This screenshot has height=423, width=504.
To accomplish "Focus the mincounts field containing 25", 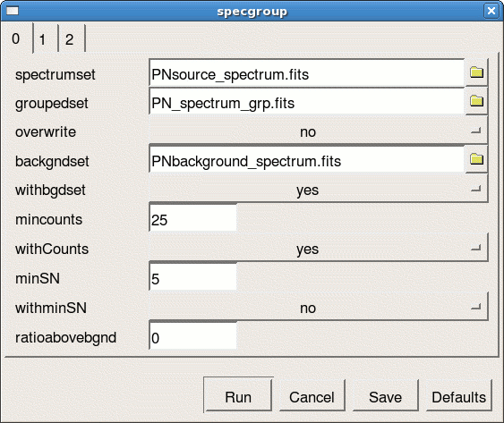I will point(192,218).
